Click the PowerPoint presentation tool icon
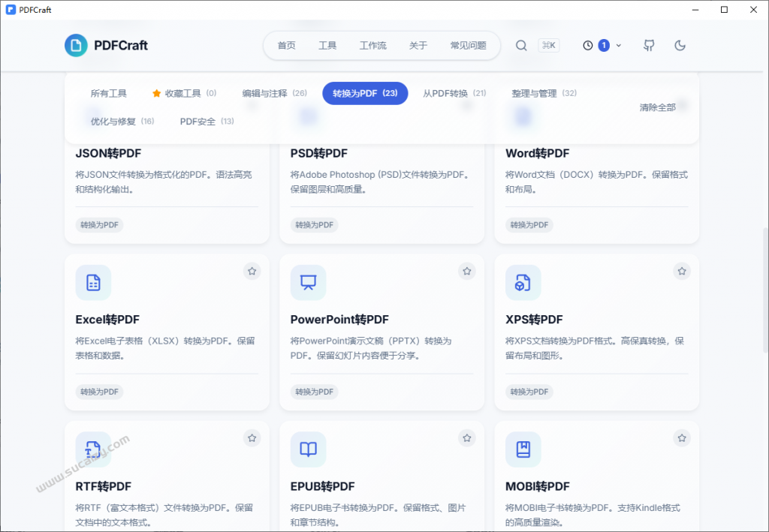This screenshot has width=769, height=532. click(x=308, y=283)
